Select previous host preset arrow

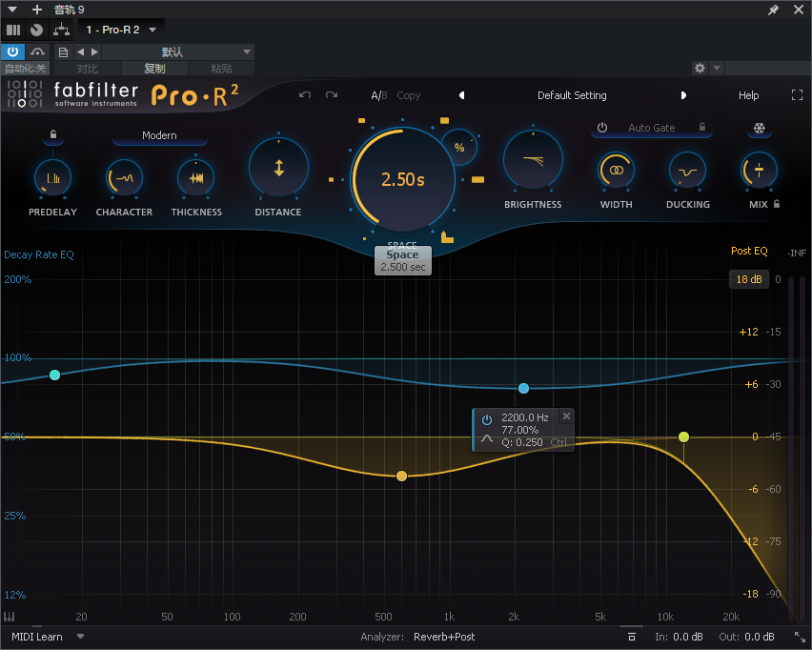point(80,51)
